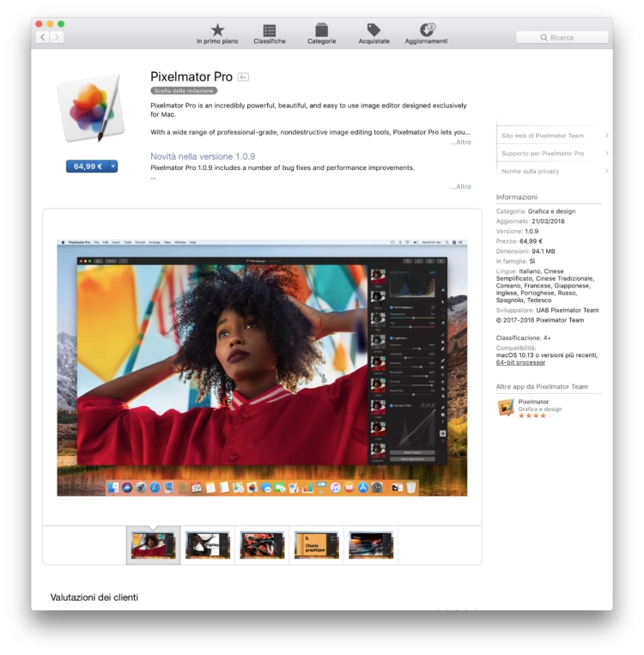This screenshot has width=644, height=655.
Task: Select the fourth screenshot thumbnail with yellow chart
Action: click(x=316, y=545)
